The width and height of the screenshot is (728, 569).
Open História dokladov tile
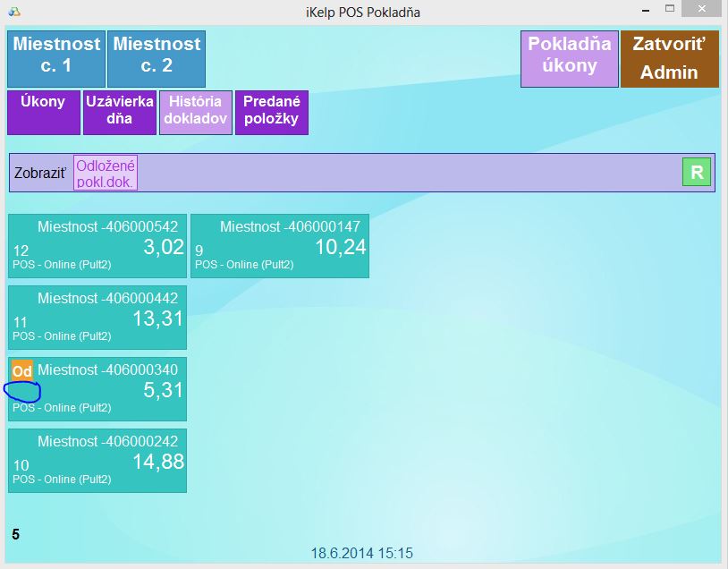[x=196, y=113]
